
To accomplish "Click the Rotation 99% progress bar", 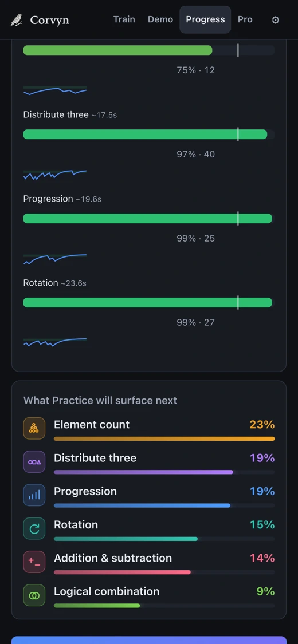I will pos(149,303).
